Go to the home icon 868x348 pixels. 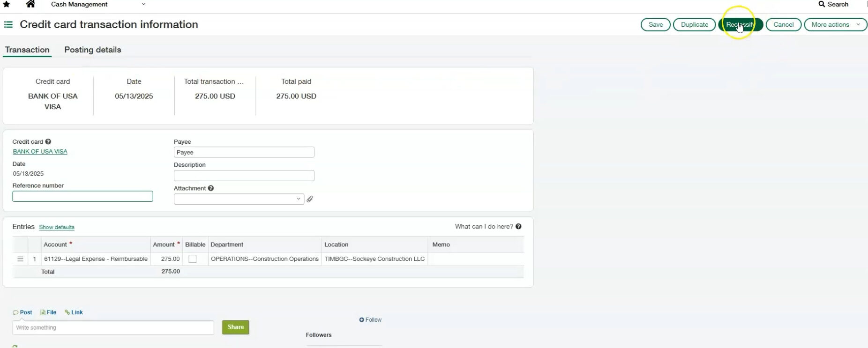(x=30, y=4)
